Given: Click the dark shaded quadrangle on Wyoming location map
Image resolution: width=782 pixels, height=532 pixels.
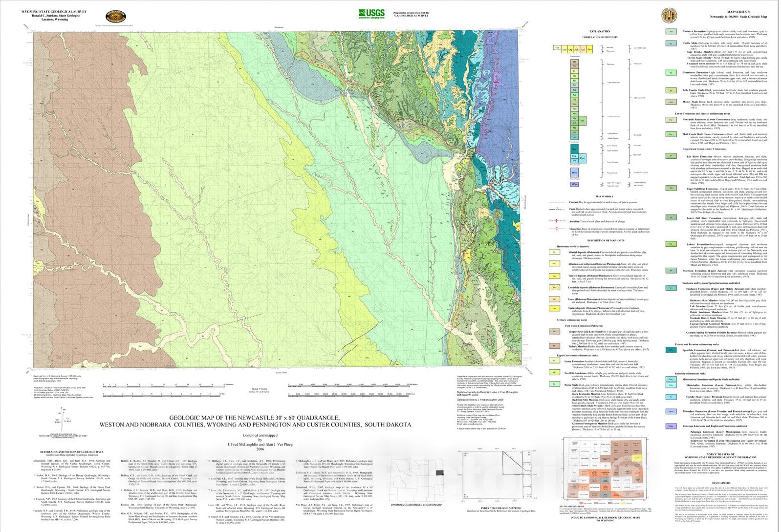Looking at the screenshot, I should (440, 473).
